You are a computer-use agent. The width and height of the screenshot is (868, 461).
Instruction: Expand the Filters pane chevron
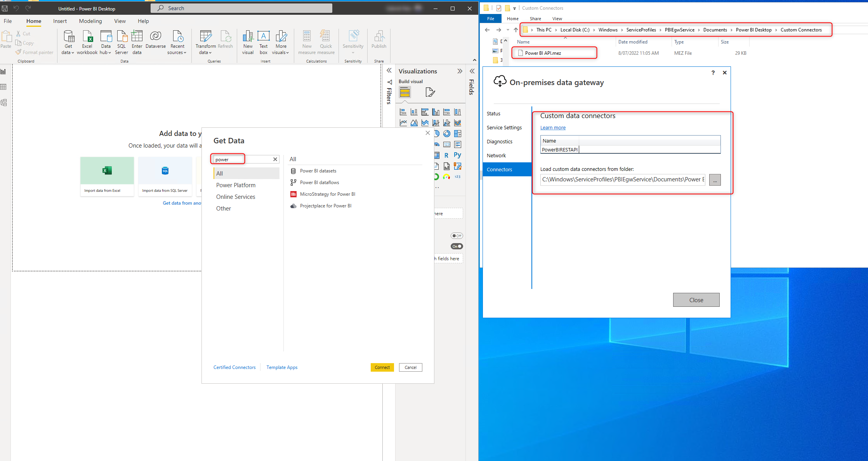coord(389,71)
